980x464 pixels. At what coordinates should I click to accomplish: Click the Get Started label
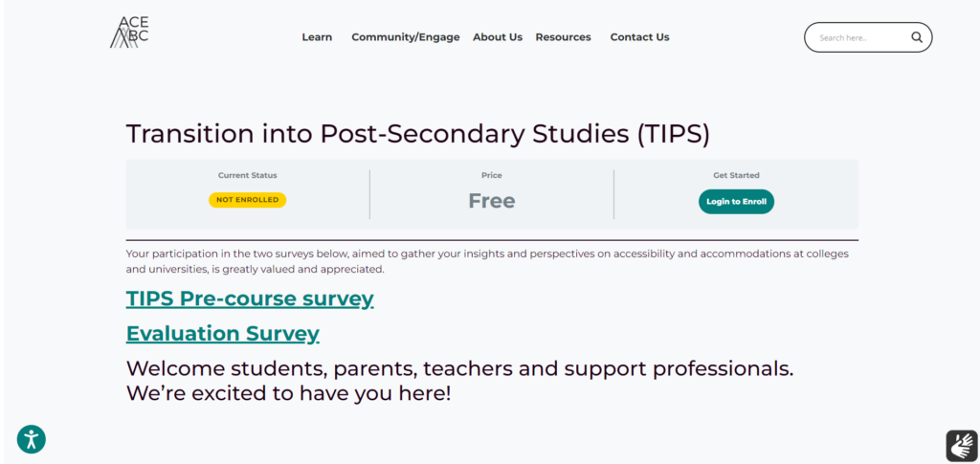(736, 176)
